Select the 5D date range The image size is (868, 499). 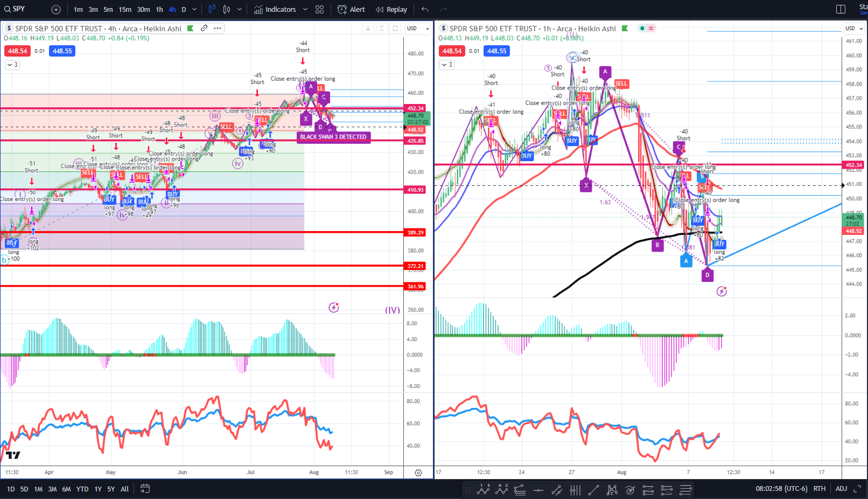pos(24,489)
